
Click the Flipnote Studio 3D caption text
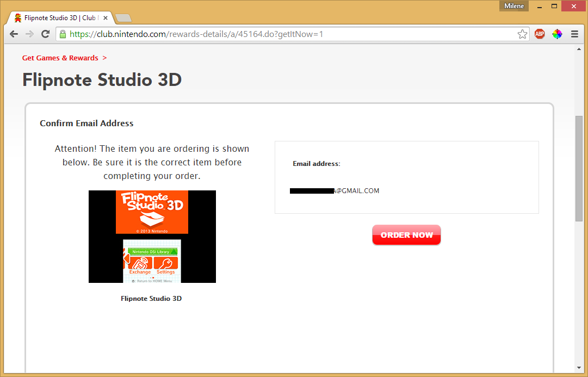[151, 298]
